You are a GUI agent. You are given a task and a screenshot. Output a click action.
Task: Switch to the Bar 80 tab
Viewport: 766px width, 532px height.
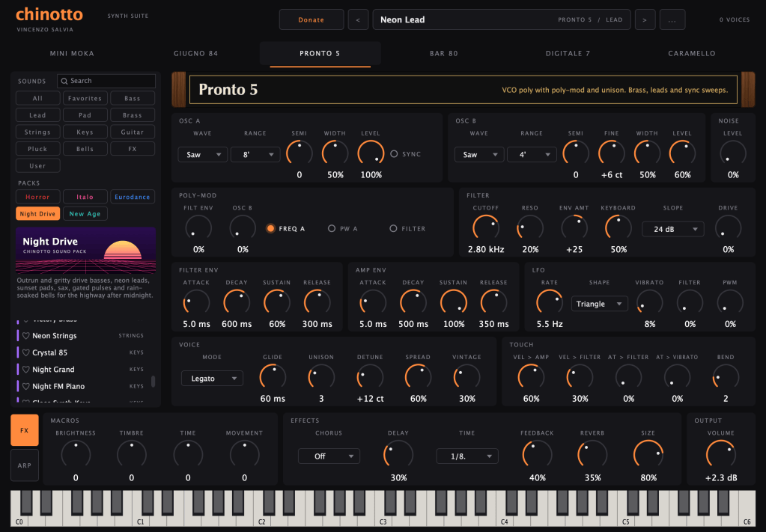444,53
